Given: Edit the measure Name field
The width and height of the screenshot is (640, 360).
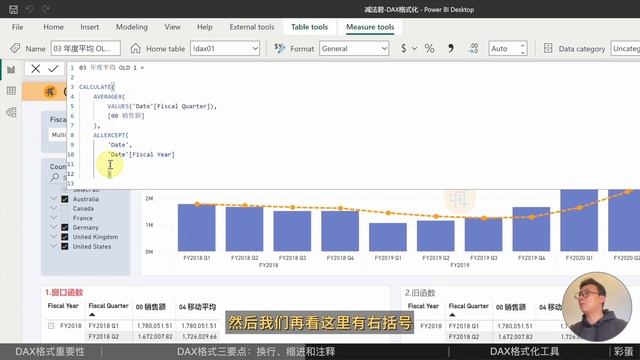Looking at the screenshot, I should pos(86,49).
